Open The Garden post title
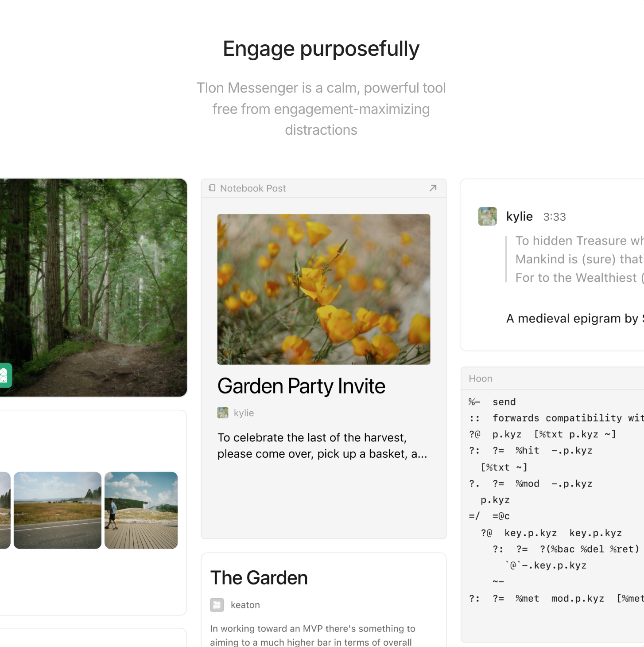The height and width of the screenshot is (647, 644). tap(259, 577)
